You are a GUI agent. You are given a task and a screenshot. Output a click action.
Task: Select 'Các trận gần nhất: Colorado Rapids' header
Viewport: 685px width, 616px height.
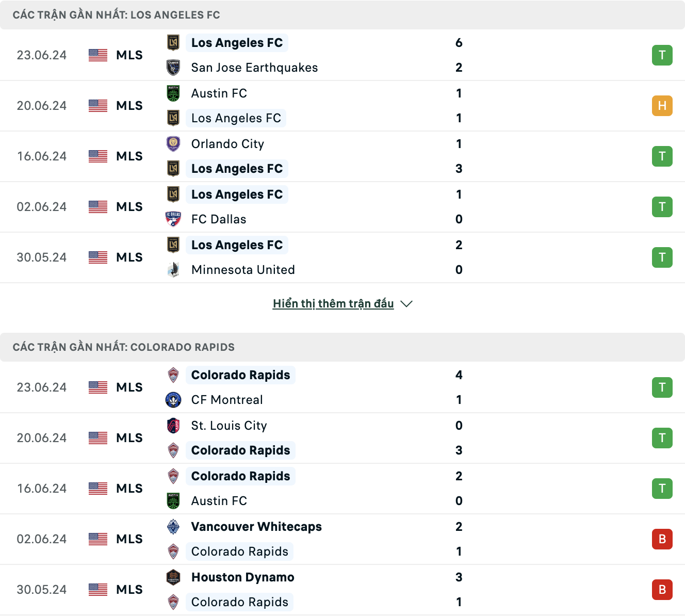point(124,347)
